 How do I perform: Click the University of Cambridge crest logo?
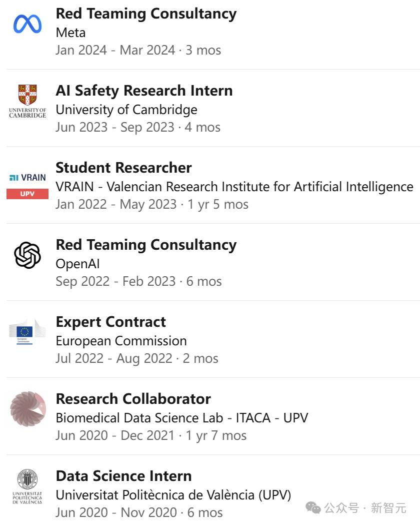pyautogui.click(x=27, y=102)
